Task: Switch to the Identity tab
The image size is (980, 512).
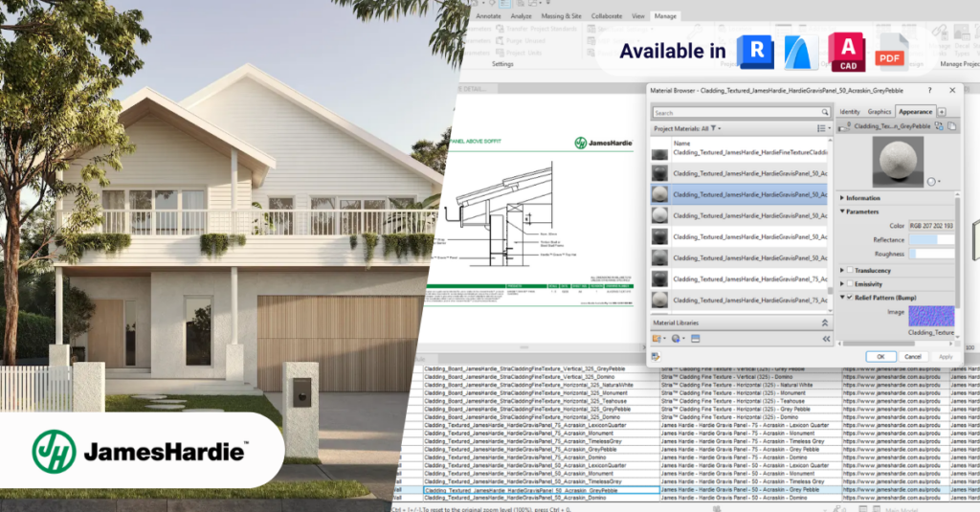Action: (850, 112)
